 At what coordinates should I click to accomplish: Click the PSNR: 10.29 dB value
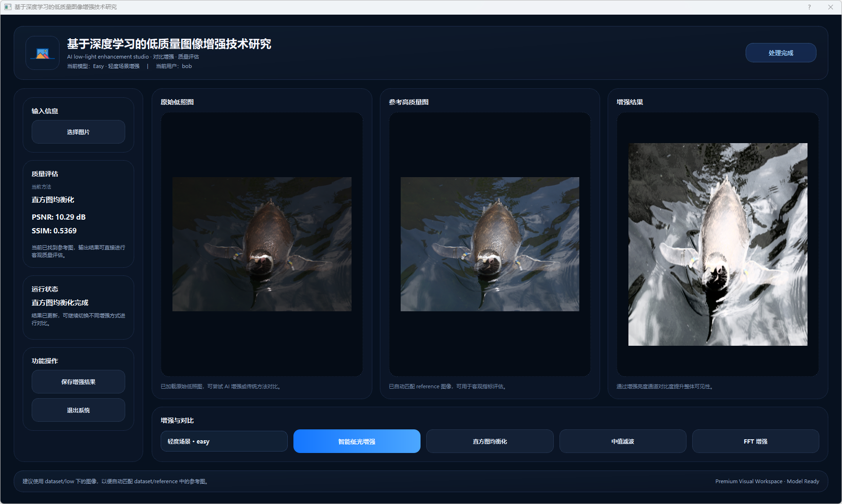(x=59, y=217)
